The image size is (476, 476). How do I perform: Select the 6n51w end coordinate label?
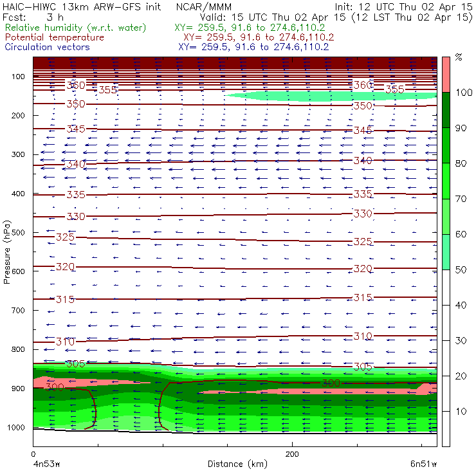(423, 464)
